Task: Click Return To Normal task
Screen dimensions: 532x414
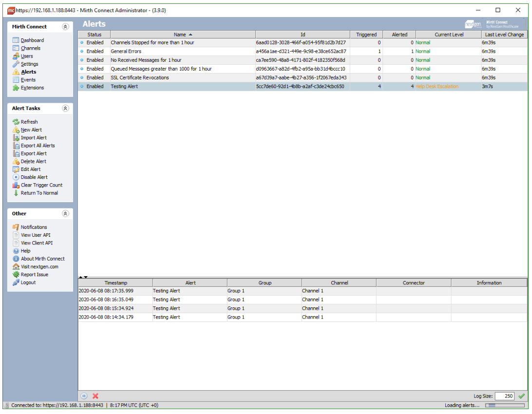Action: pos(35,193)
